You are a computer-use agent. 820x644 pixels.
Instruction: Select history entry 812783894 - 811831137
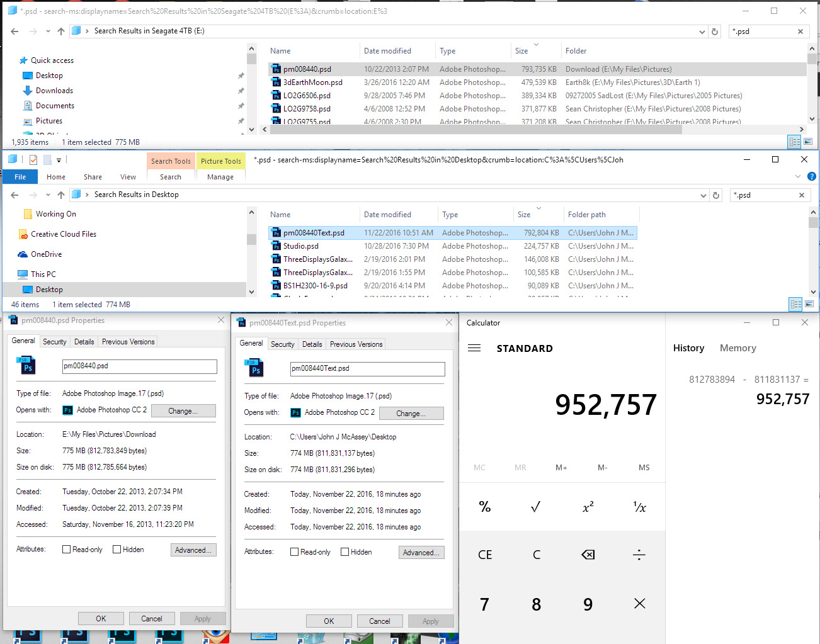pos(749,389)
